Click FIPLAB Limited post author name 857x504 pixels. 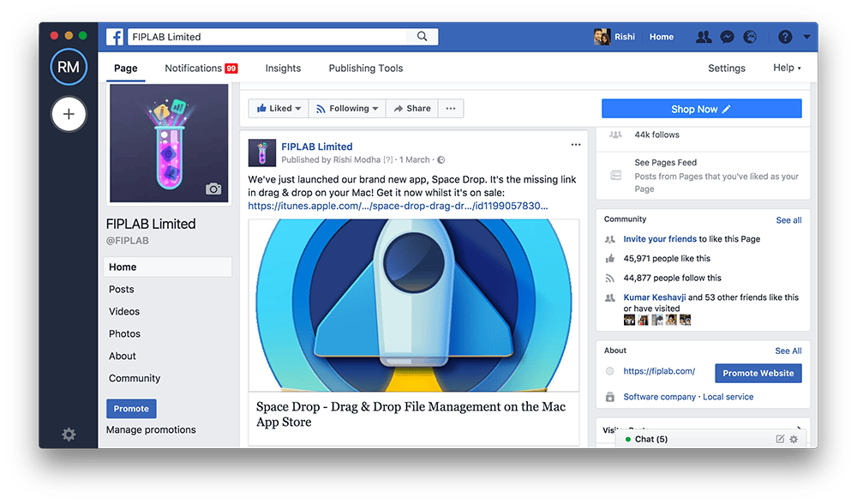click(x=316, y=147)
